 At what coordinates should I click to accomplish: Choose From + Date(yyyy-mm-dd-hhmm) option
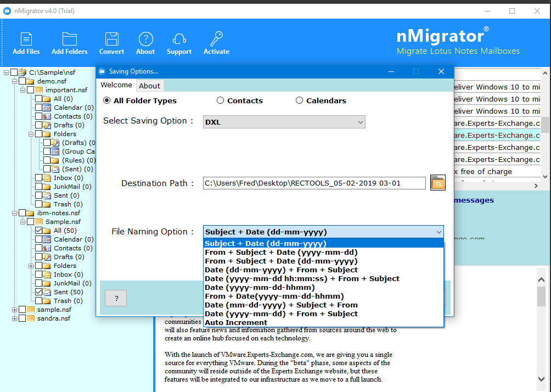point(323,296)
